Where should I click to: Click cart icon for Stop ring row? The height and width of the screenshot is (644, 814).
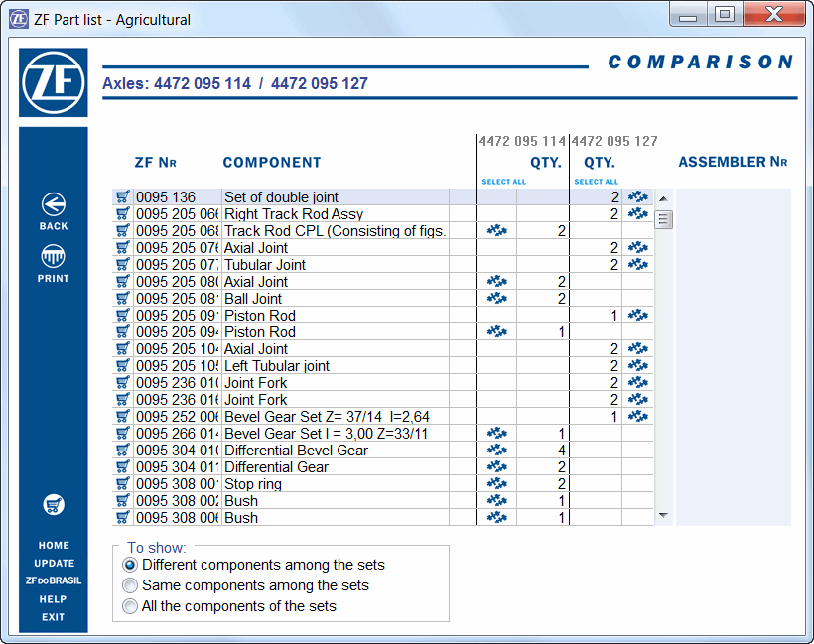click(123, 484)
